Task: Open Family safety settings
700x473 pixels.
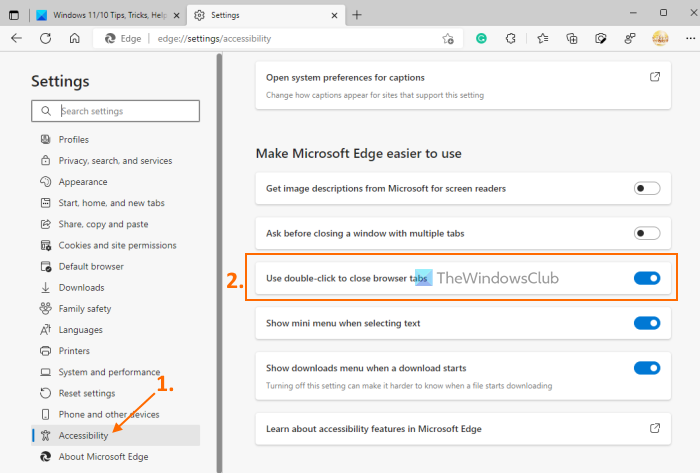Action: [115, 309]
